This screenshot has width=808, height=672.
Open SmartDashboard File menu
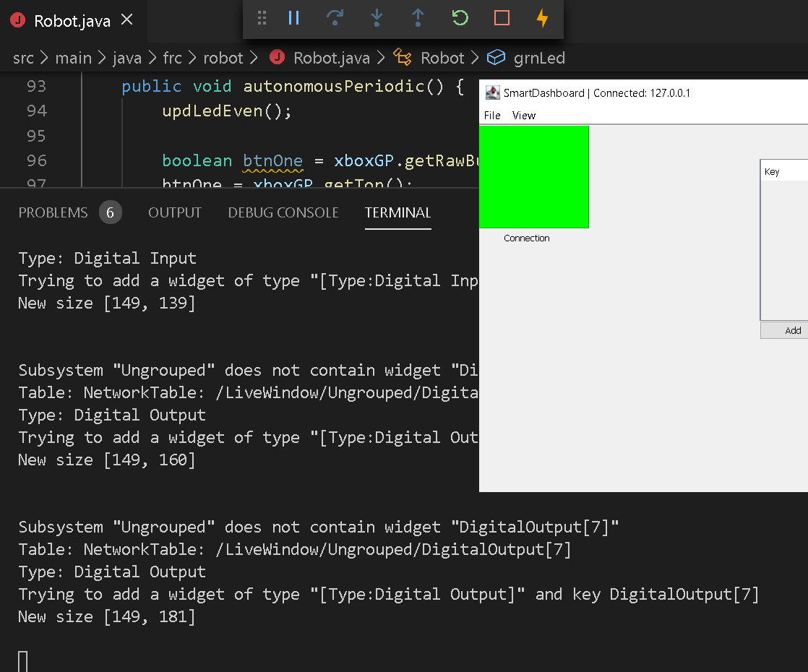tap(492, 116)
